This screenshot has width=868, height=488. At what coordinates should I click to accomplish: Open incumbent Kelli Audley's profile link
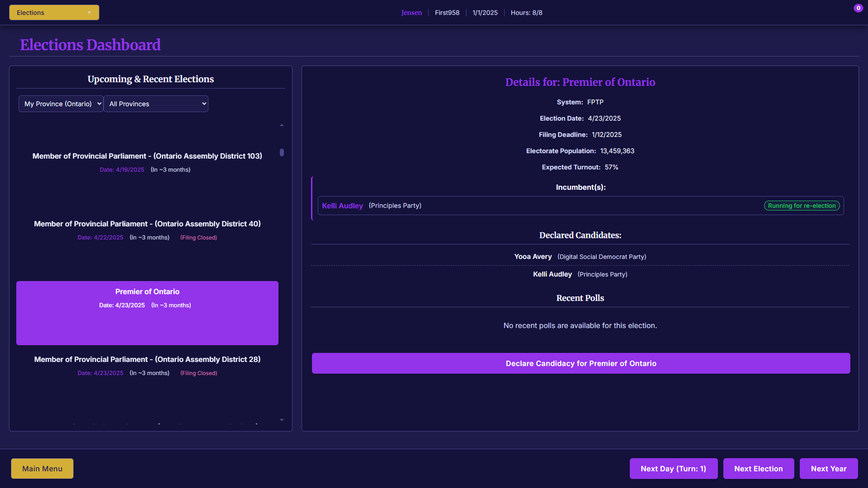(342, 206)
